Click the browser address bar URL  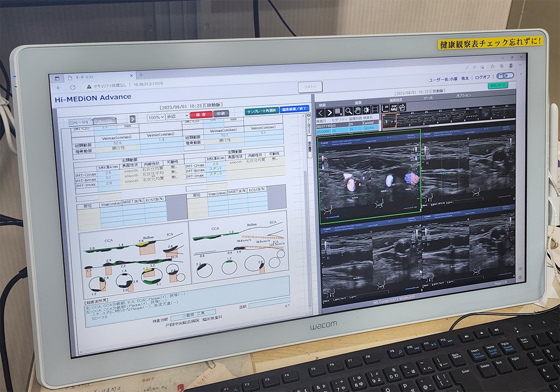[148, 84]
